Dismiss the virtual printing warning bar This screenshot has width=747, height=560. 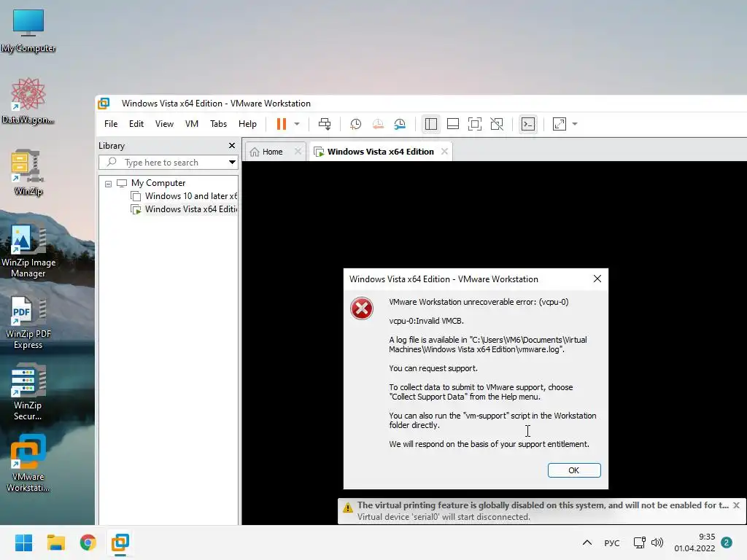[737, 505]
